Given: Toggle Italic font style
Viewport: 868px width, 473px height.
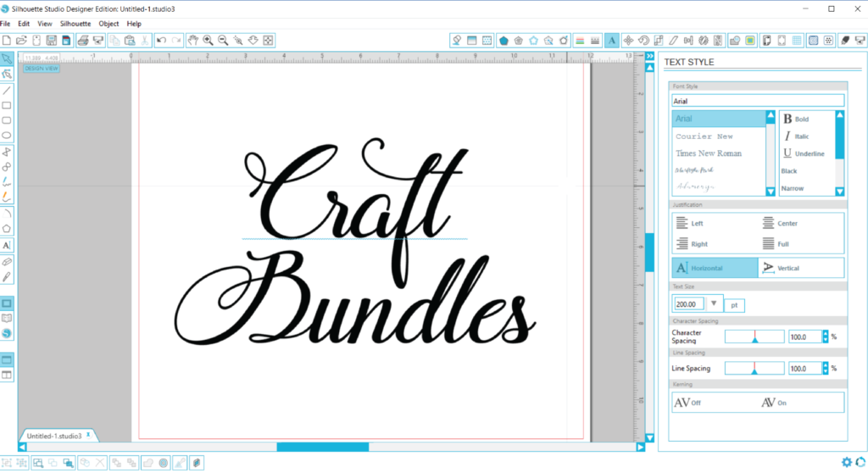Looking at the screenshot, I should click(796, 136).
